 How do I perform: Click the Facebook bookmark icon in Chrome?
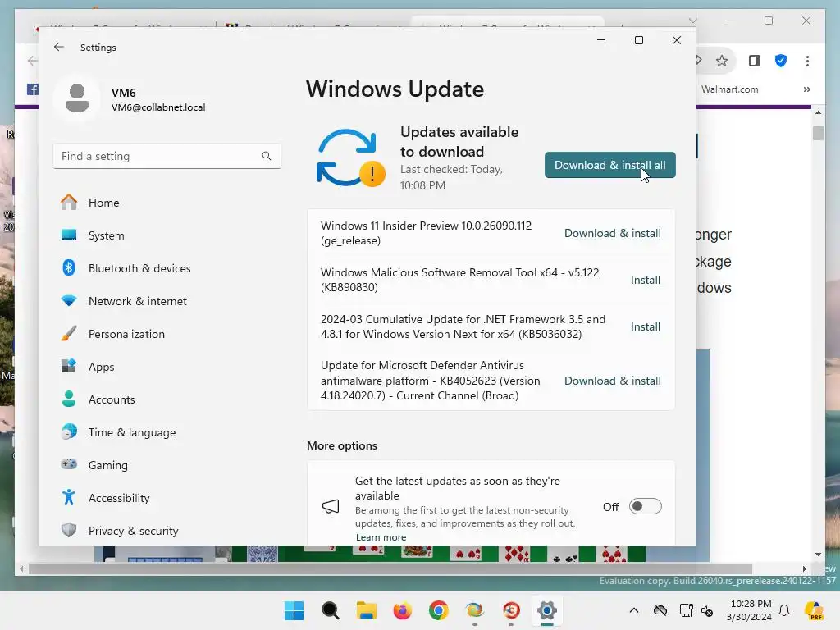tap(32, 89)
